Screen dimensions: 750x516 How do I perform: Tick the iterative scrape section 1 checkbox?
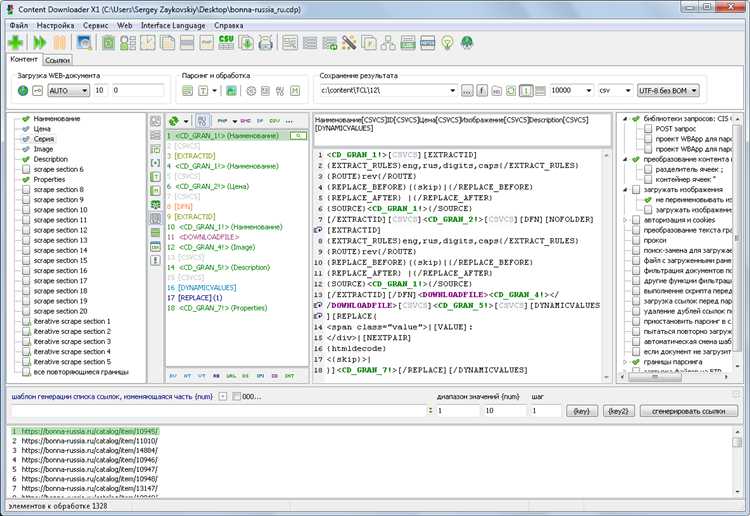pyautogui.click(x=26, y=321)
